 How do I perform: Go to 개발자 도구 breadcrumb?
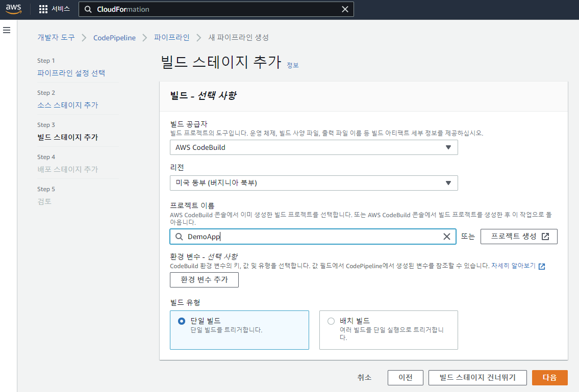(56, 38)
